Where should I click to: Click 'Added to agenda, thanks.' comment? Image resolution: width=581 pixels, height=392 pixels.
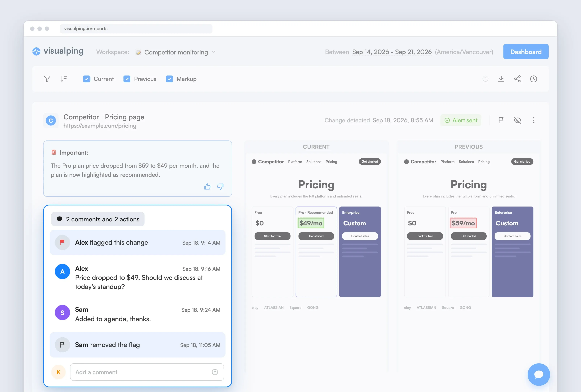(113, 319)
